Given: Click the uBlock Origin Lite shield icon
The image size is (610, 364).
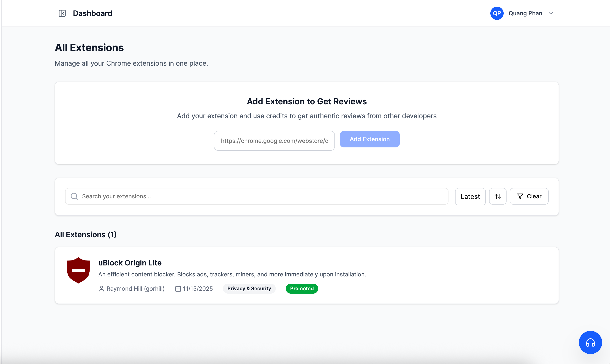Looking at the screenshot, I should pos(78,270).
